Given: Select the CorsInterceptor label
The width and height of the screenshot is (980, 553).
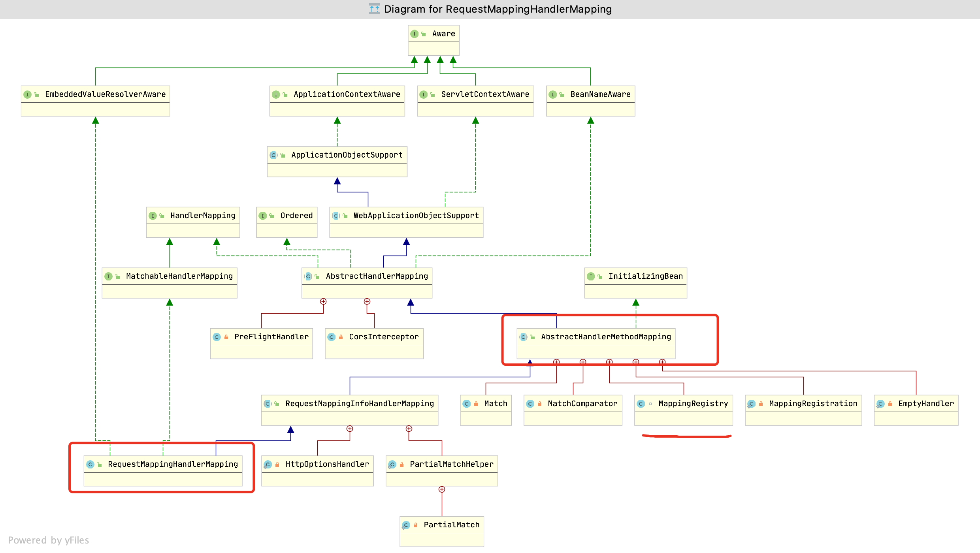Looking at the screenshot, I should click(x=384, y=337).
